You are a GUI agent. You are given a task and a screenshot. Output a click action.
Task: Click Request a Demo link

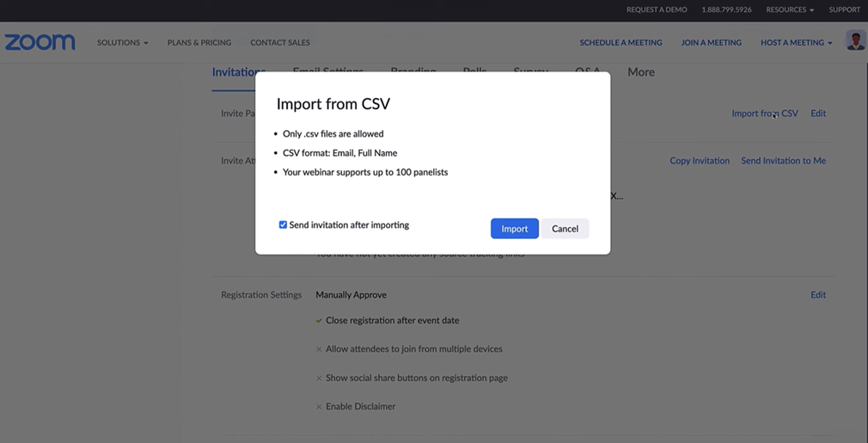point(657,9)
